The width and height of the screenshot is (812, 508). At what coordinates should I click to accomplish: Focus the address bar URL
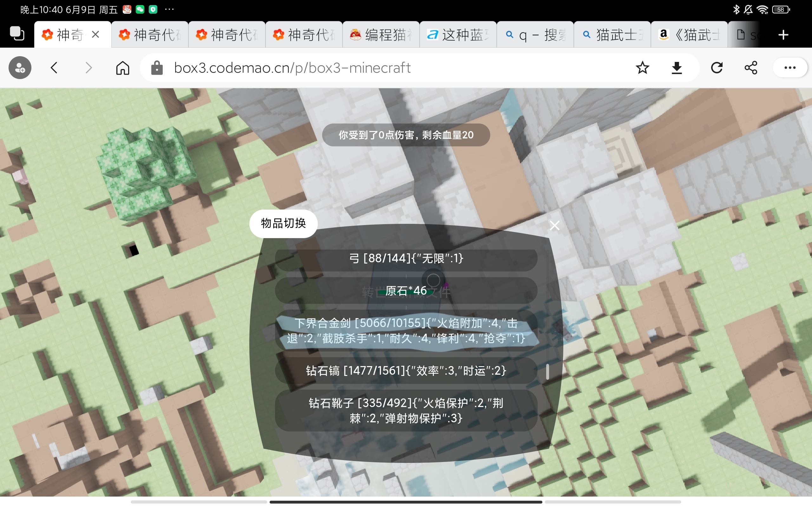pyautogui.click(x=292, y=68)
